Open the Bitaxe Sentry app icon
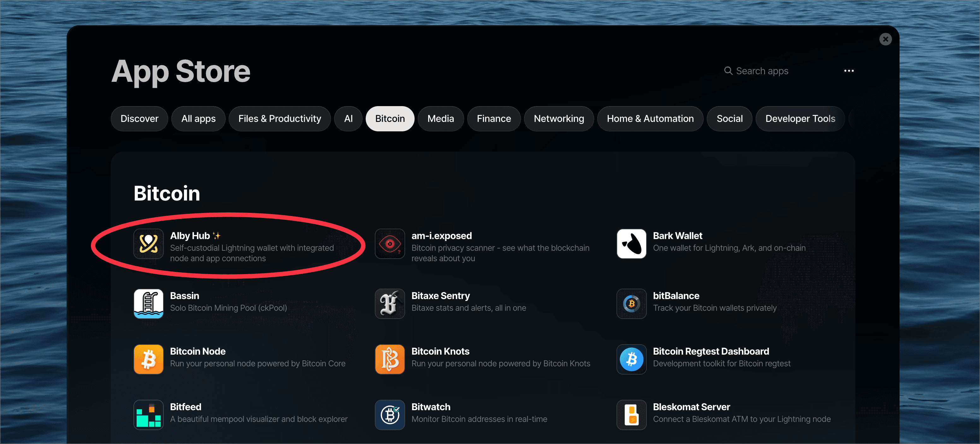 [x=390, y=303]
